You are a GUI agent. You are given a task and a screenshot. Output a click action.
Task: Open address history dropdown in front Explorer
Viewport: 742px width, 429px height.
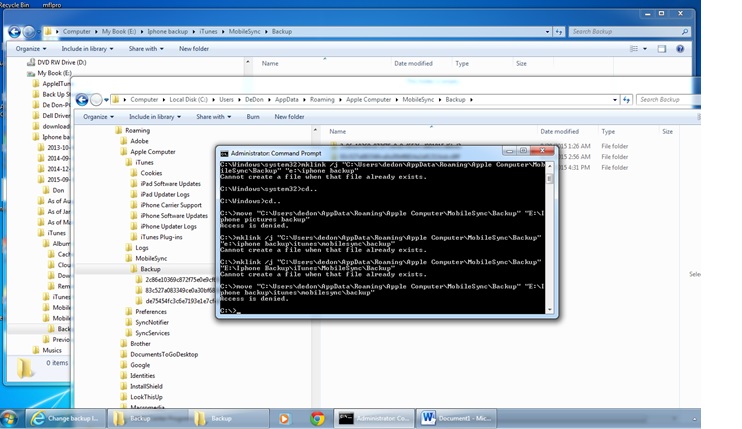(x=615, y=100)
